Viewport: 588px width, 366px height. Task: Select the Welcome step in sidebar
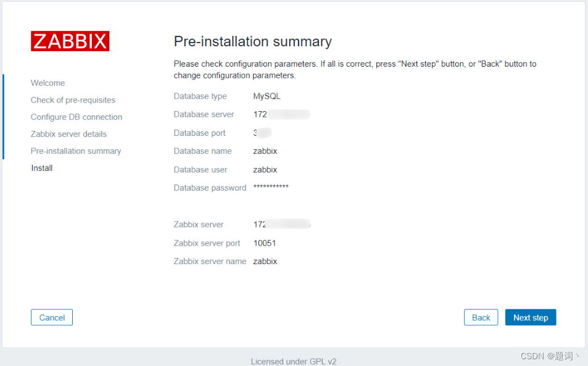48,83
